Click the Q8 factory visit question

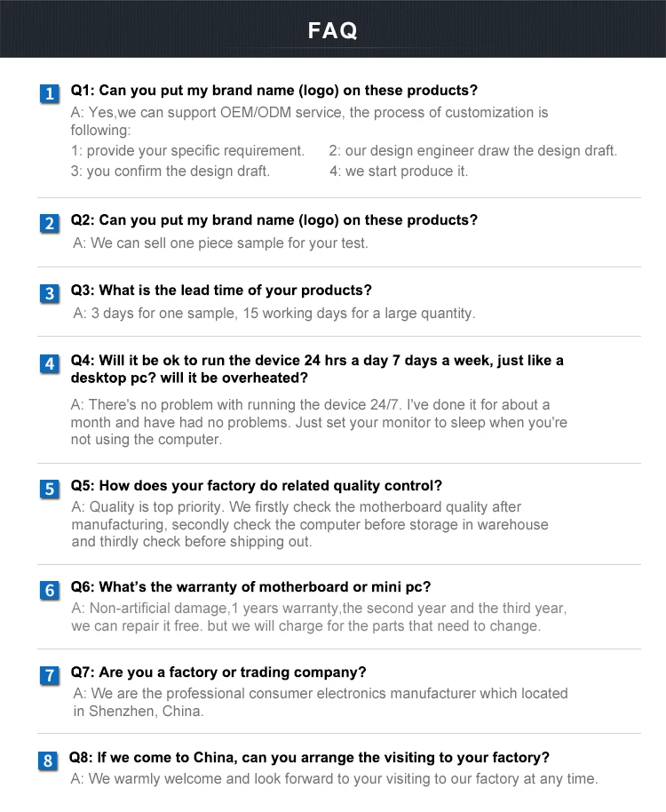point(309,758)
